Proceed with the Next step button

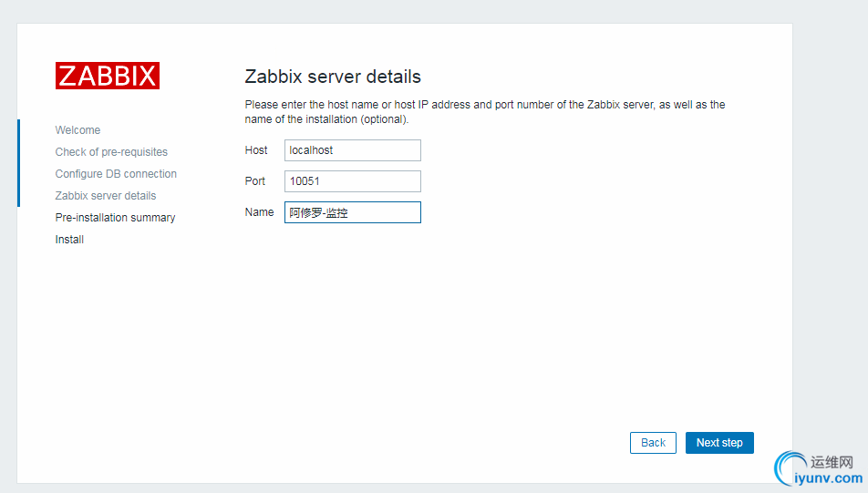point(719,443)
